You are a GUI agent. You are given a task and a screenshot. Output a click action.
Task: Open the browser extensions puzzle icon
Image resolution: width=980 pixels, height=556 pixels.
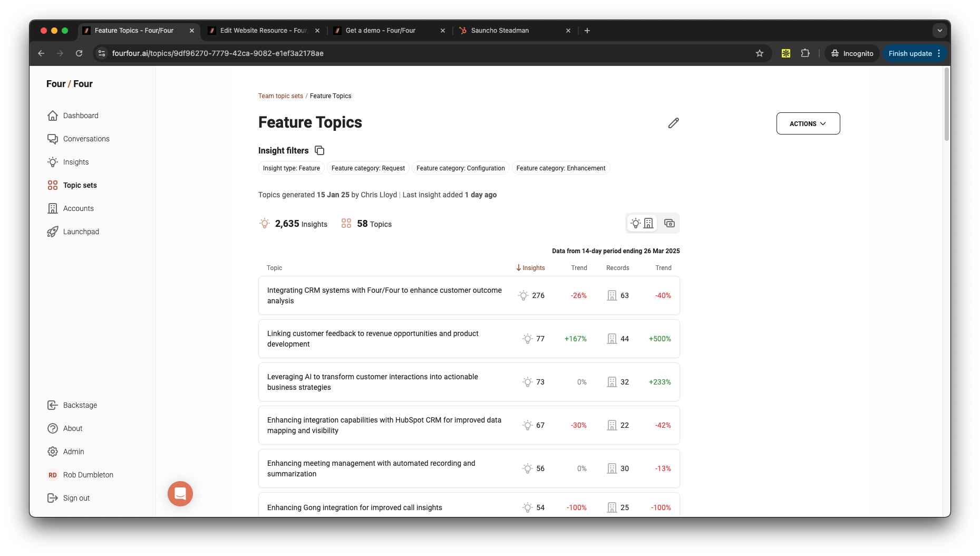point(805,53)
